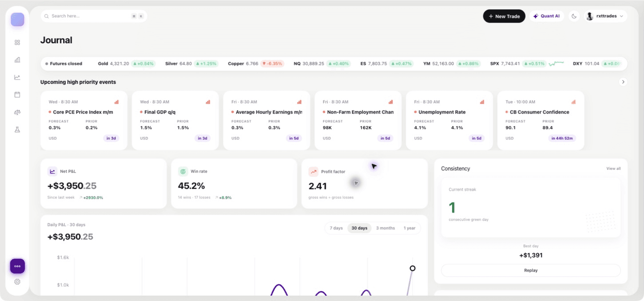
Task: Open the dashboard grid icon in sidebar
Action: pos(17,43)
